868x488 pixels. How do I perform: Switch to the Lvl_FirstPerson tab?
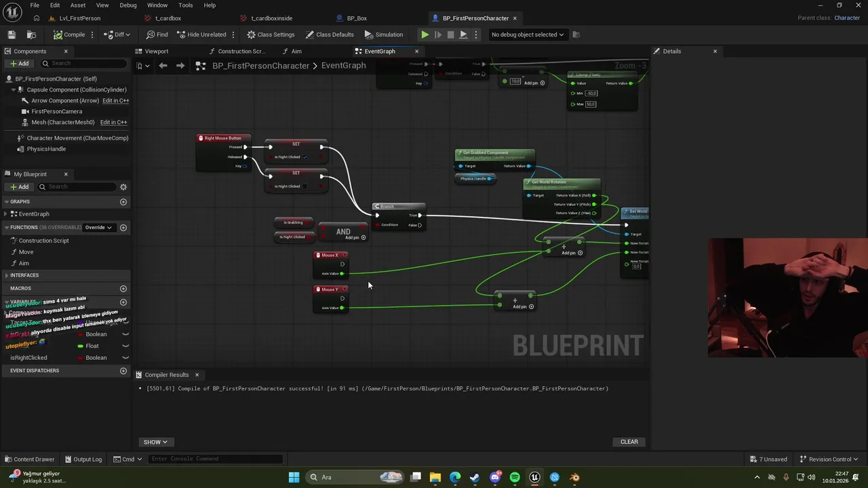[x=79, y=18]
